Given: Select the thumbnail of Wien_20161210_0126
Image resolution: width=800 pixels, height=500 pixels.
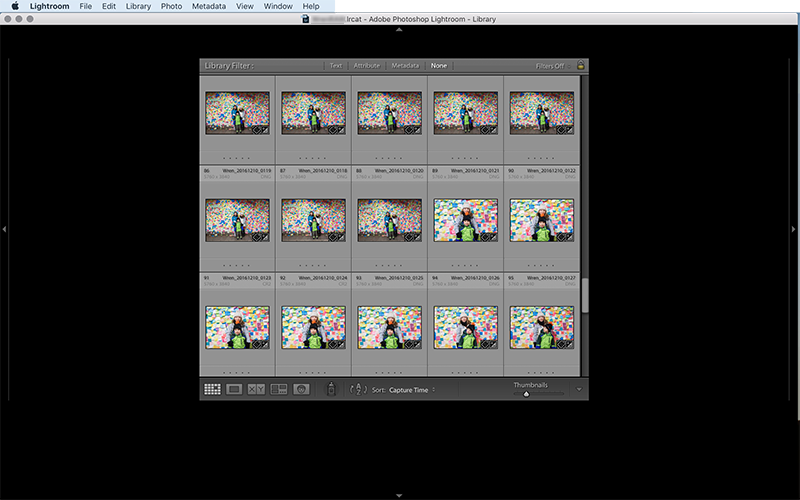Looking at the screenshot, I should coord(465,327).
